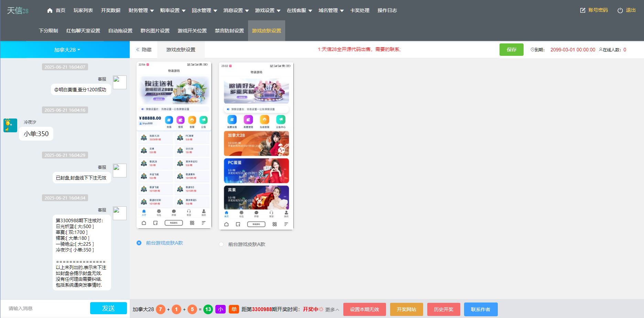
Task: Click the 我要充值 icon in skin B preview
Action: tap(232, 120)
